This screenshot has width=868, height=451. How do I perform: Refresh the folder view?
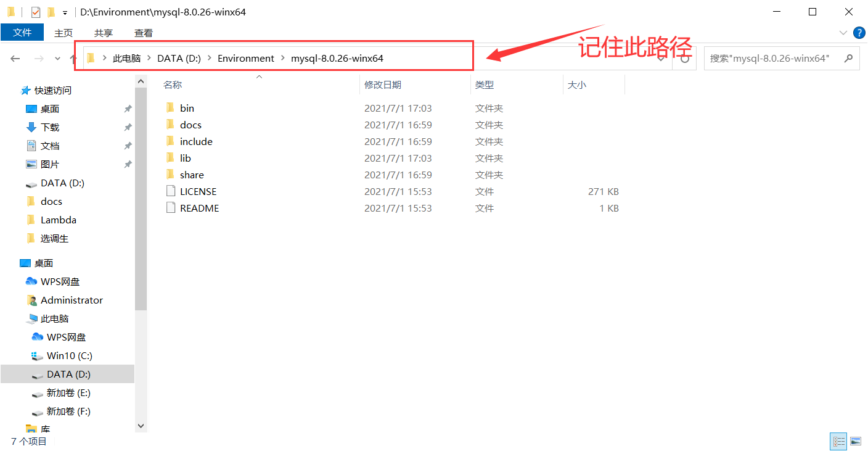pyautogui.click(x=684, y=58)
